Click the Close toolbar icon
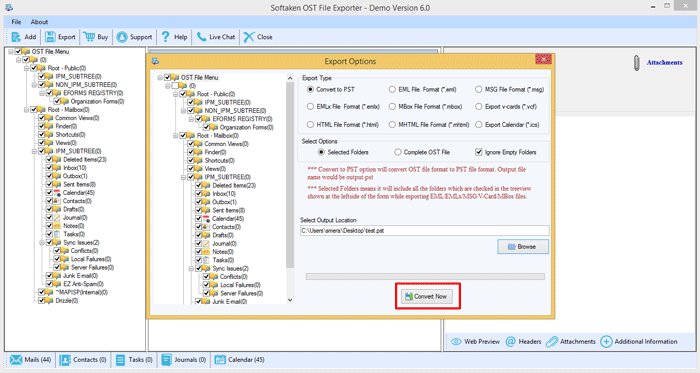This screenshot has height=373, width=700. [249, 37]
